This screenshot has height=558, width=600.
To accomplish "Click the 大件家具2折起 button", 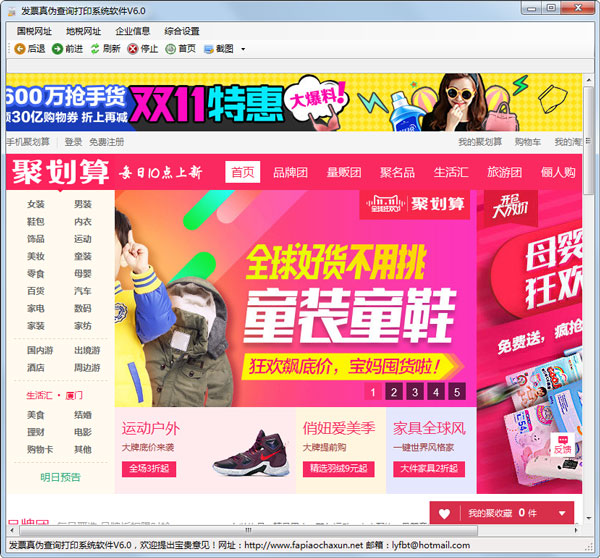I will [429, 469].
